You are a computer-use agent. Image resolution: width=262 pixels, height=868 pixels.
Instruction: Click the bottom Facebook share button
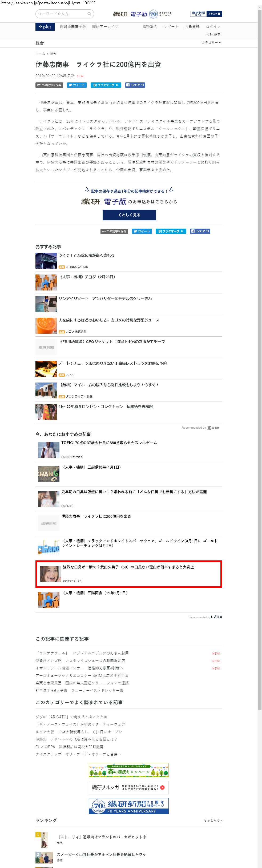point(200,231)
